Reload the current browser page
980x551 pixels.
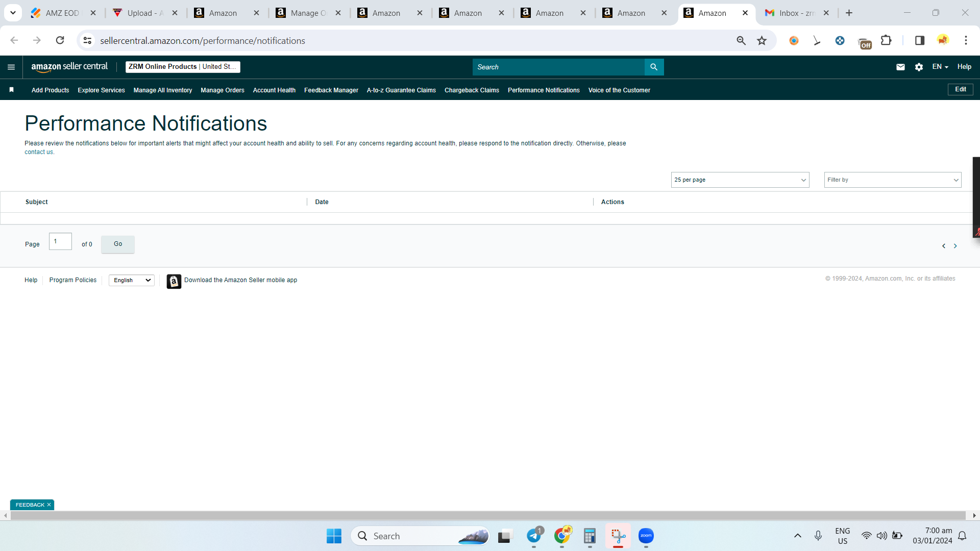point(60,40)
